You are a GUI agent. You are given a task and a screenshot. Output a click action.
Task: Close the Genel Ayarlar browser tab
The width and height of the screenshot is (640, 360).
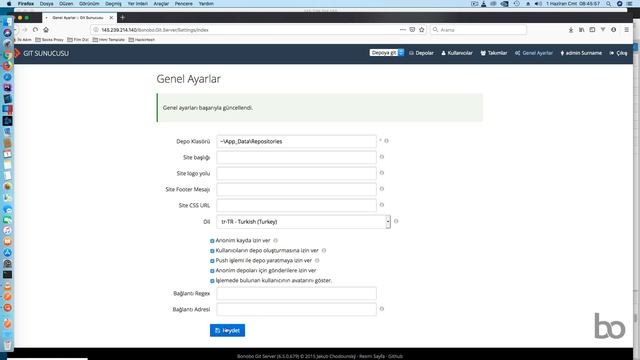pos(111,18)
